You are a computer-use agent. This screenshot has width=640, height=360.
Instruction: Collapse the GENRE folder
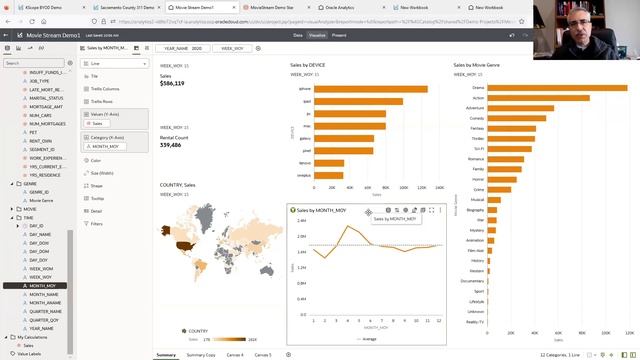click(12, 184)
